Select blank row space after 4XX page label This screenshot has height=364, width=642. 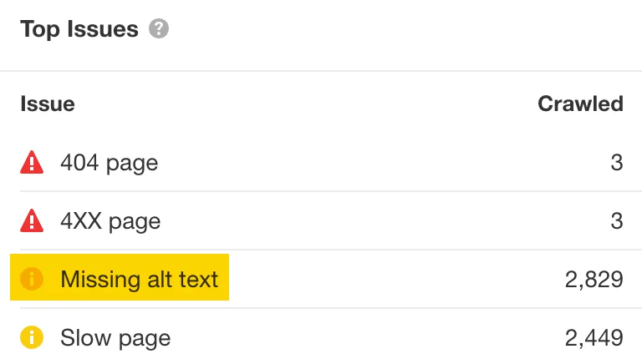click(x=385, y=221)
